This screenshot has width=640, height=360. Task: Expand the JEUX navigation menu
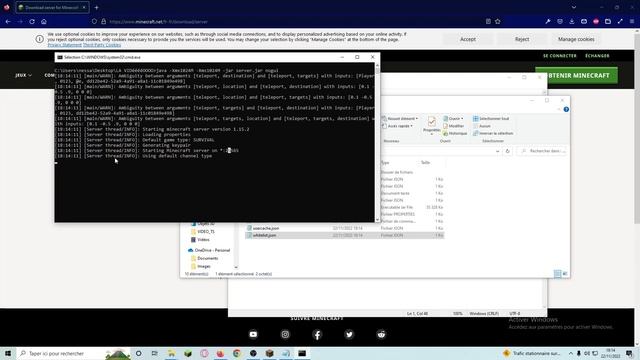pos(23,75)
